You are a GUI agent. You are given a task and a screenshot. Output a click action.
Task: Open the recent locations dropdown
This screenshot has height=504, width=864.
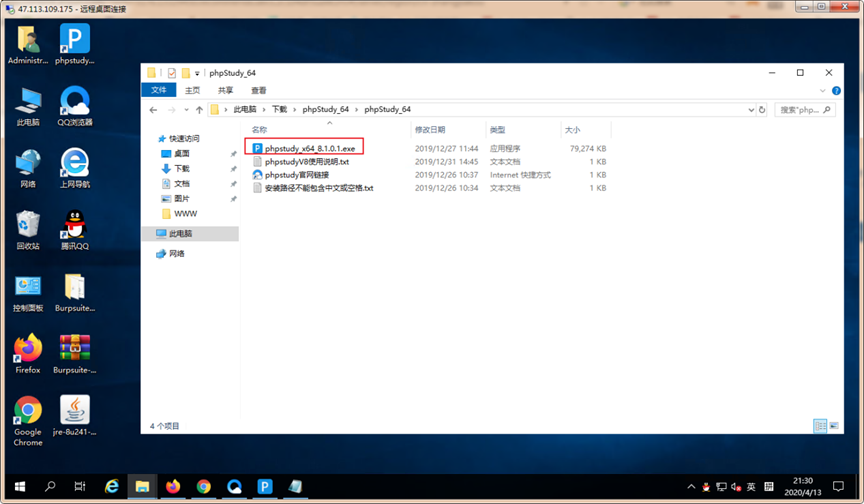tap(186, 110)
